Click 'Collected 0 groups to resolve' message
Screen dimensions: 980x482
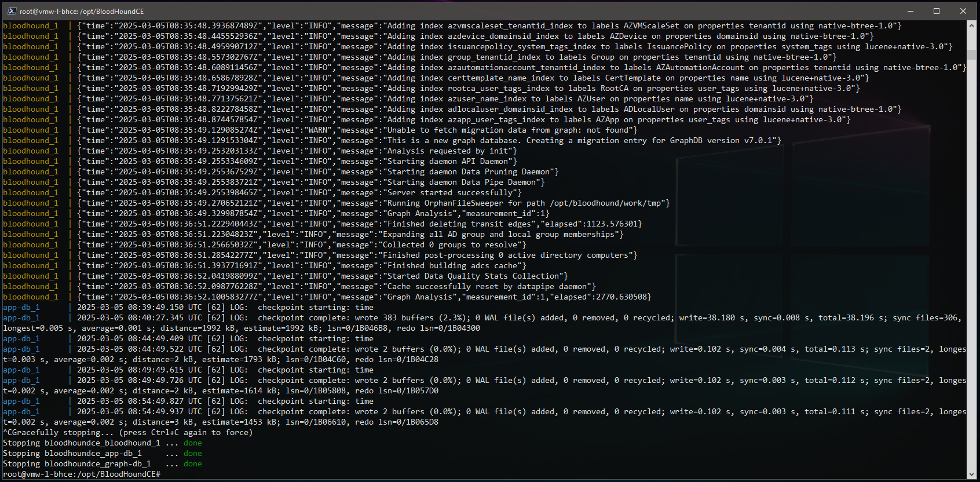[449, 245]
